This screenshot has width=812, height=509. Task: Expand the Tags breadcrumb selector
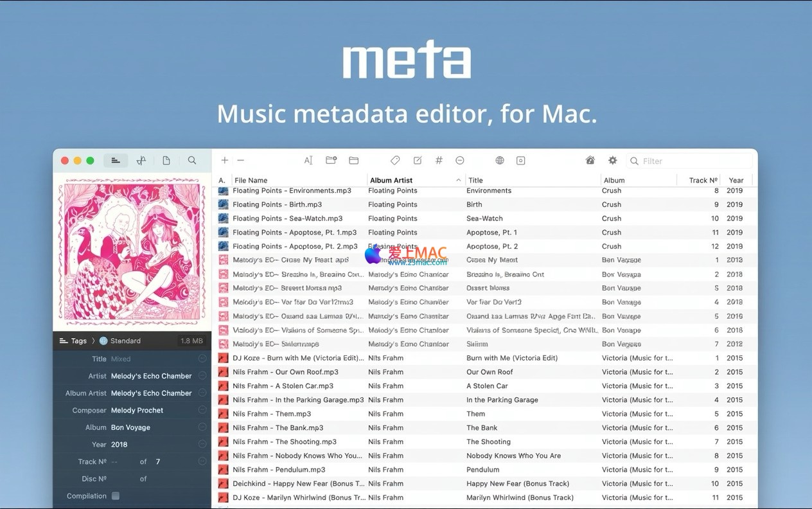pos(73,341)
